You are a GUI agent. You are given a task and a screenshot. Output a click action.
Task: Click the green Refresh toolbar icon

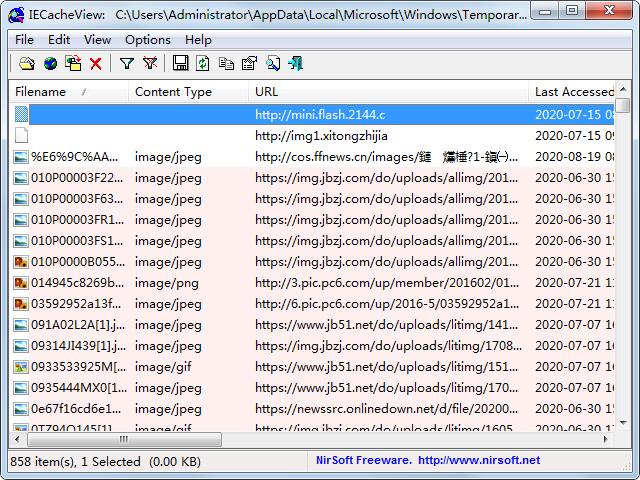(202, 64)
